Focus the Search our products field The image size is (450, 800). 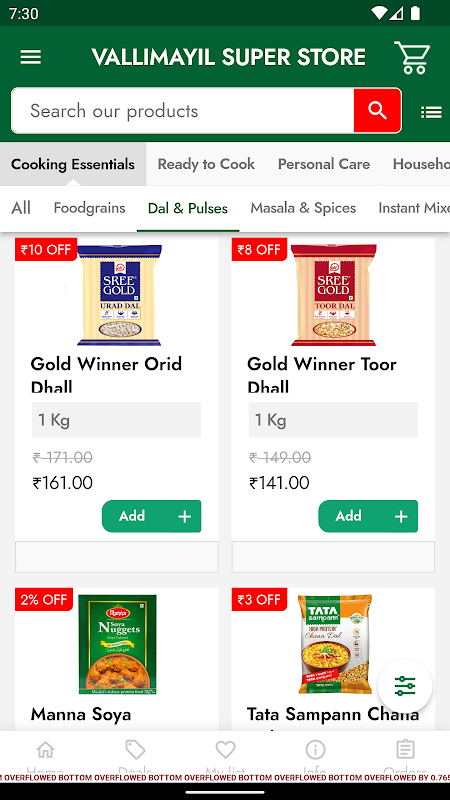[183, 111]
